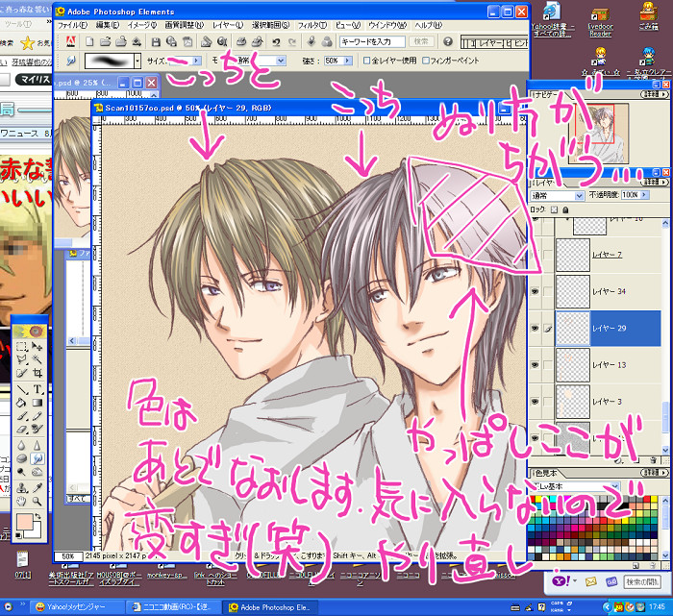Select the Gradient tool
673x616 pixels.
coord(37,403)
